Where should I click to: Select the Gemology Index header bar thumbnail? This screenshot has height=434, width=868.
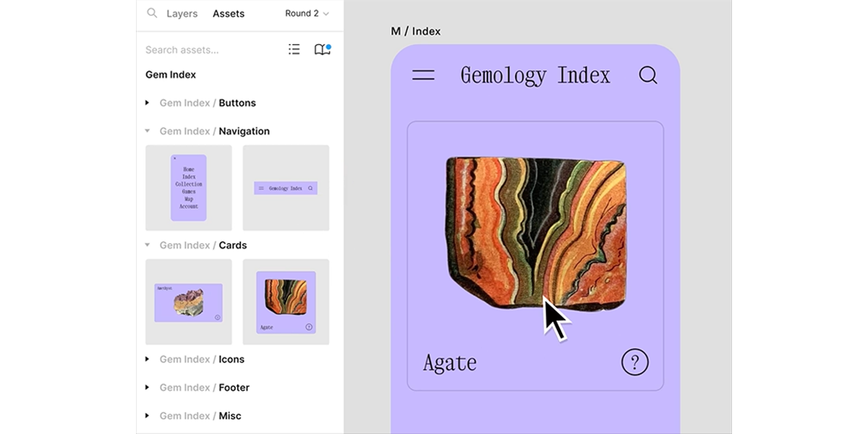[286, 188]
